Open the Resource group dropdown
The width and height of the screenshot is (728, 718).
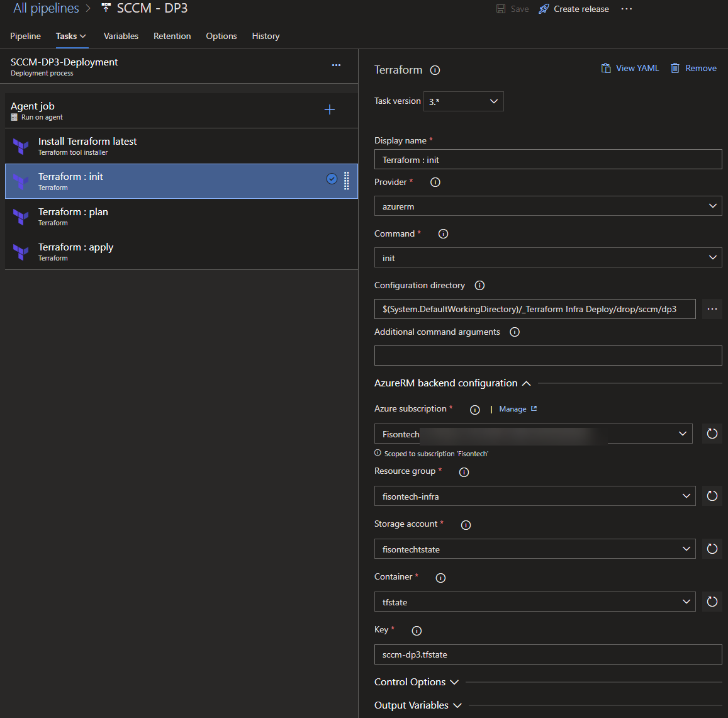point(535,496)
